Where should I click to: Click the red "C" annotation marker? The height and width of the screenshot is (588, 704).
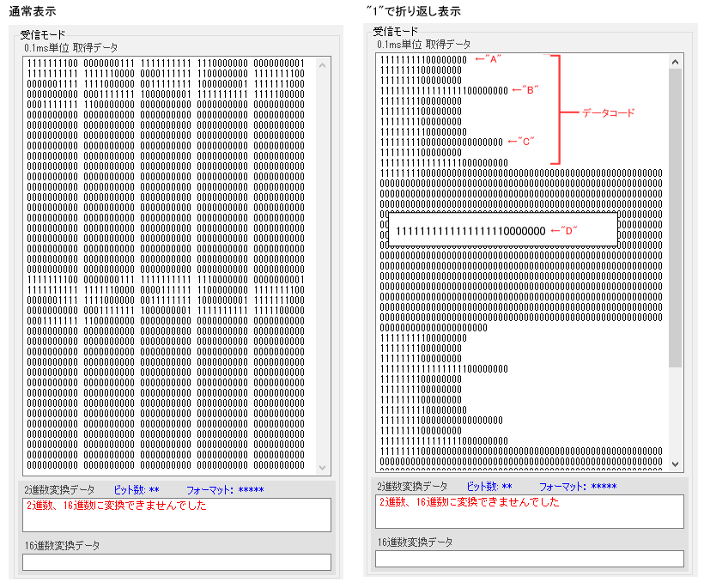click(521, 141)
